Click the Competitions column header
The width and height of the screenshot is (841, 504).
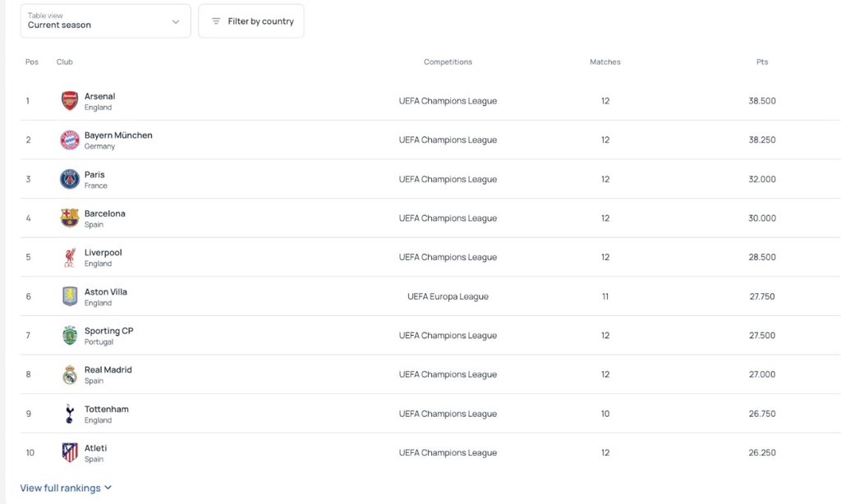tap(448, 62)
